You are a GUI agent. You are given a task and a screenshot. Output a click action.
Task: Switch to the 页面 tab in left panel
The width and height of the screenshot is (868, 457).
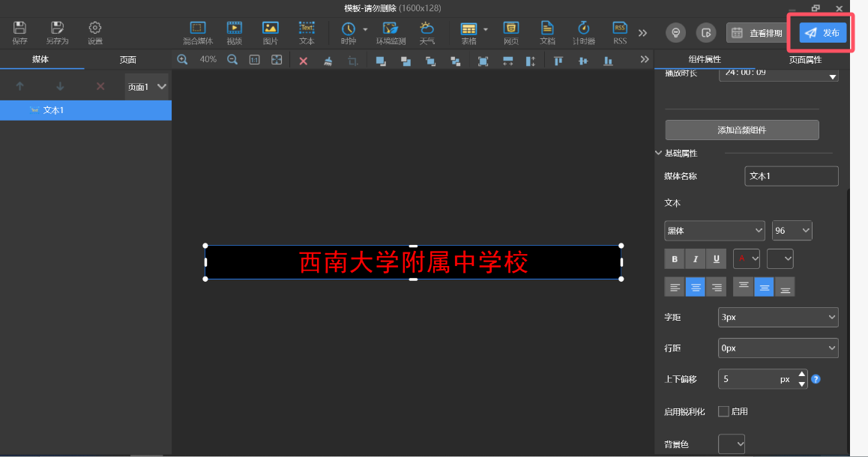pyautogui.click(x=128, y=60)
